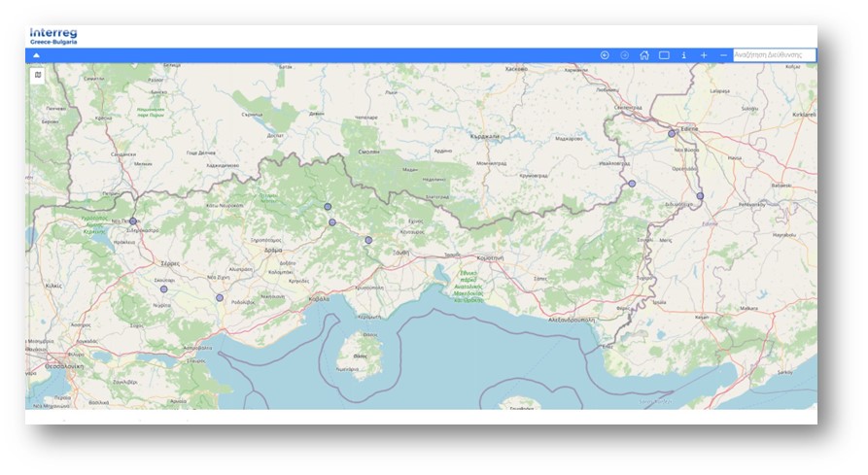
Task: Select northernmost marker on Nestos river
Action: (x=328, y=207)
